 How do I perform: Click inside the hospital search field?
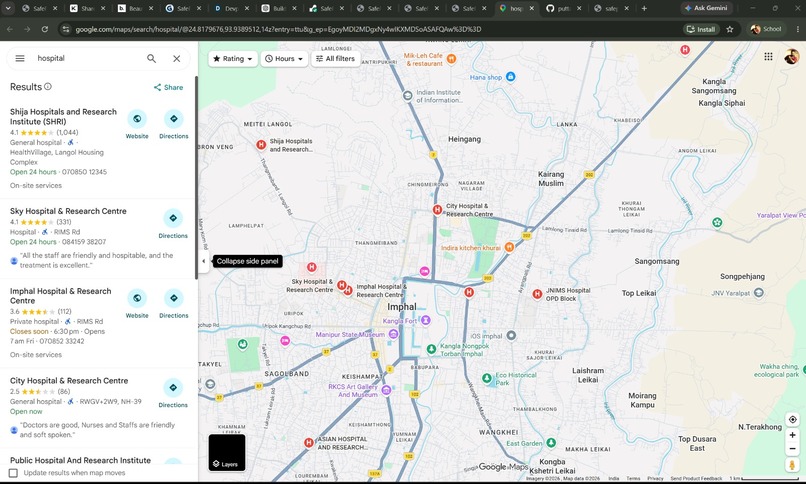click(87, 59)
